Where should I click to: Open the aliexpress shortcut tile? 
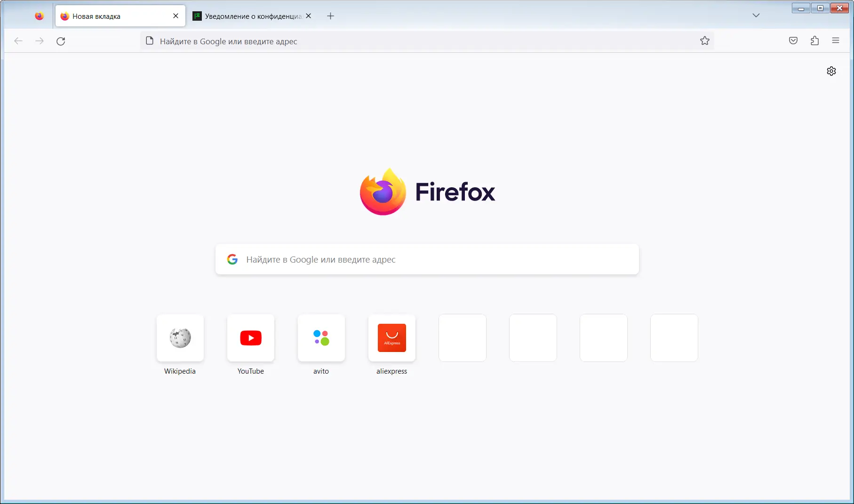(x=392, y=338)
